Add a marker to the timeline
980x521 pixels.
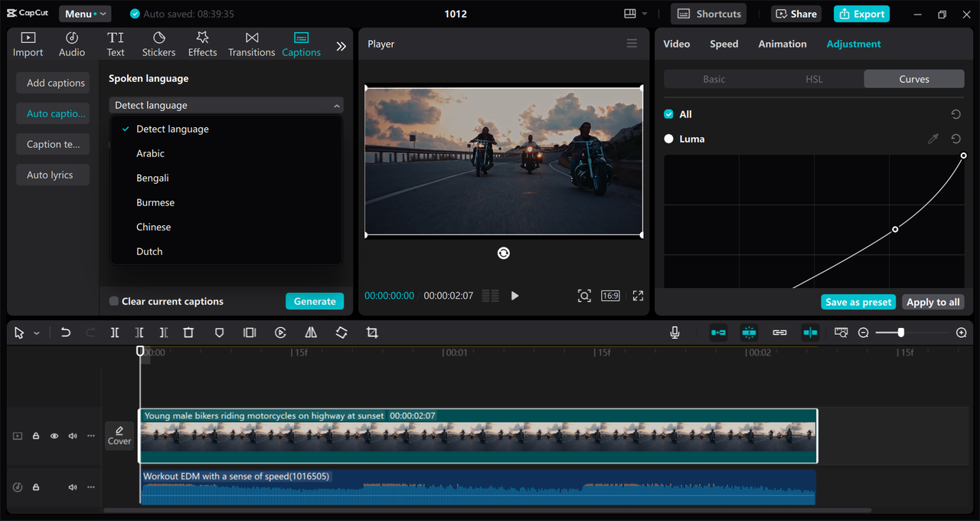point(219,333)
